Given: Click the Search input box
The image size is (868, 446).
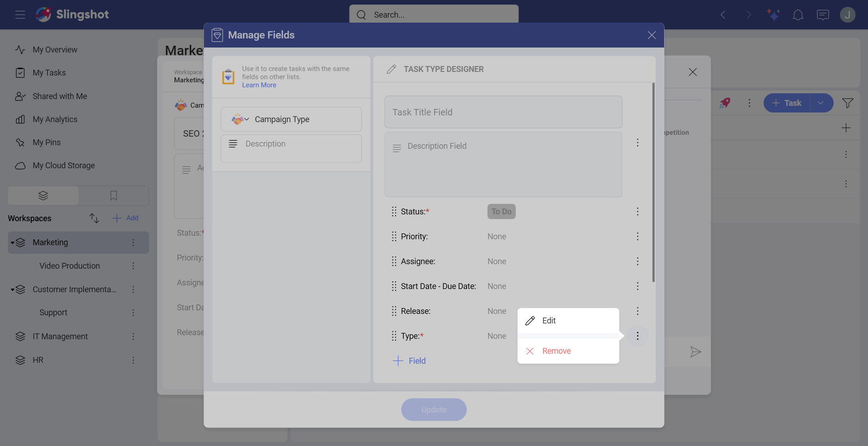Looking at the screenshot, I should coord(434,14).
